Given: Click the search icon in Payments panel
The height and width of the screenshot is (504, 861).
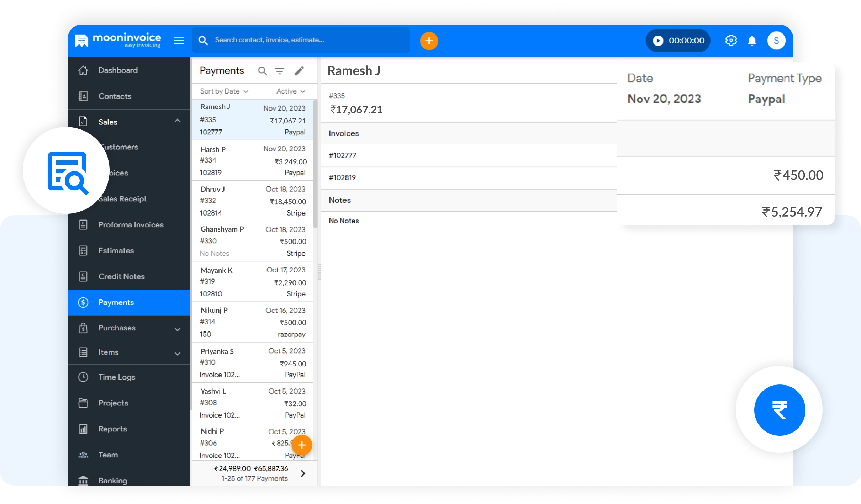Looking at the screenshot, I should pyautogui.click(x=263, y=71).
